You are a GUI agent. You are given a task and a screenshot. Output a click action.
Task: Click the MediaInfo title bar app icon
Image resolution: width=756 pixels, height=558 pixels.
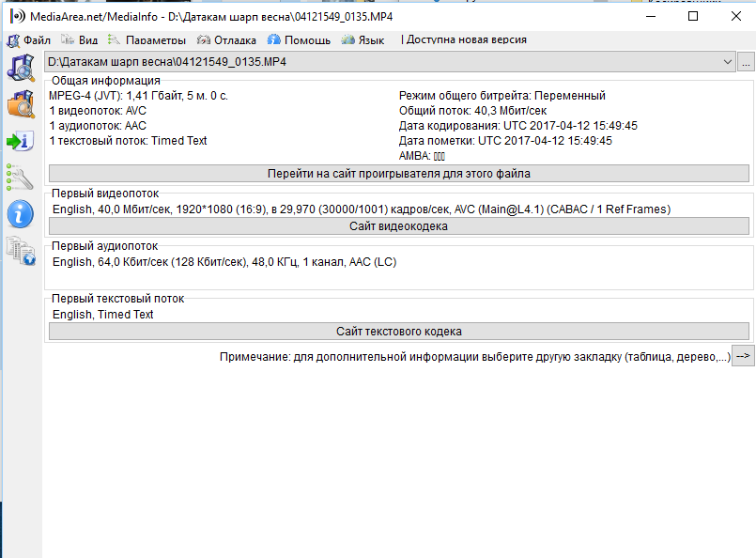[x=17, y=16]
